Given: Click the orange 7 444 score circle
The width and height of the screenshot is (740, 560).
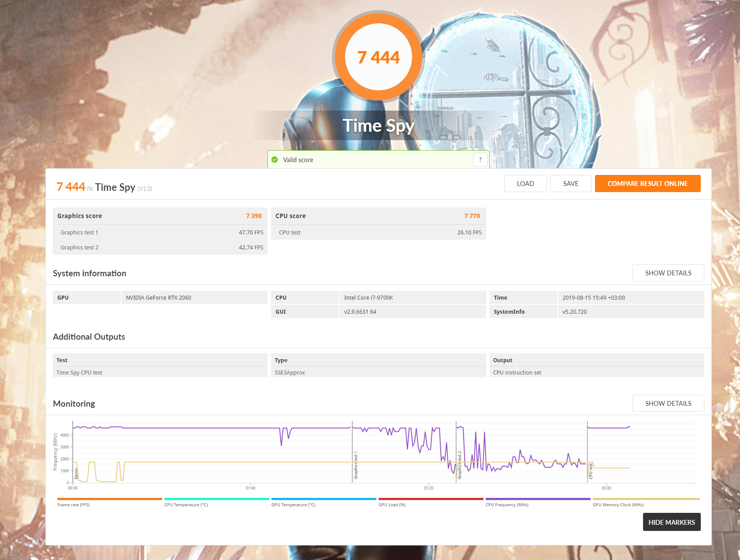Looking at the screenshot, I should point(378,57).
